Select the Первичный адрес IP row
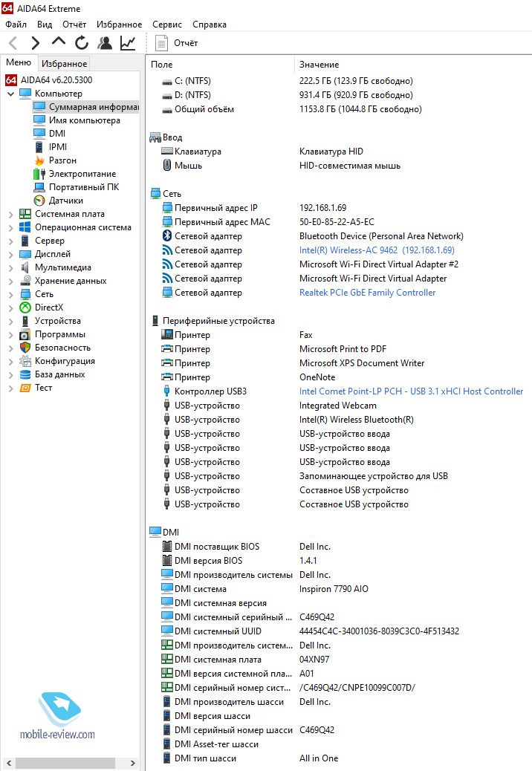Screen dimensions: 532x771 click(x=340, y=208)
